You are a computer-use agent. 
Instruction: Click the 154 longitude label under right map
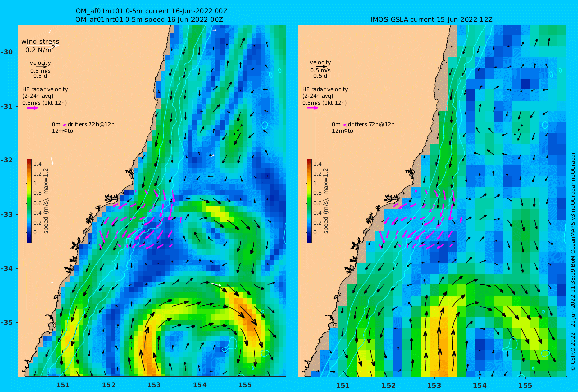(479, 385)
